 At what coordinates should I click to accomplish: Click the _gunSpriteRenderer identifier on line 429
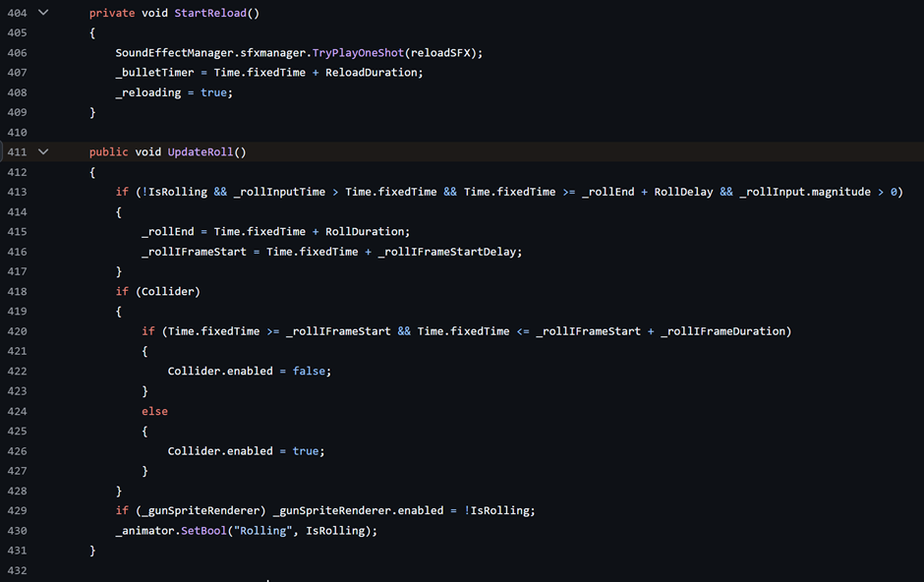pos(185,509)
